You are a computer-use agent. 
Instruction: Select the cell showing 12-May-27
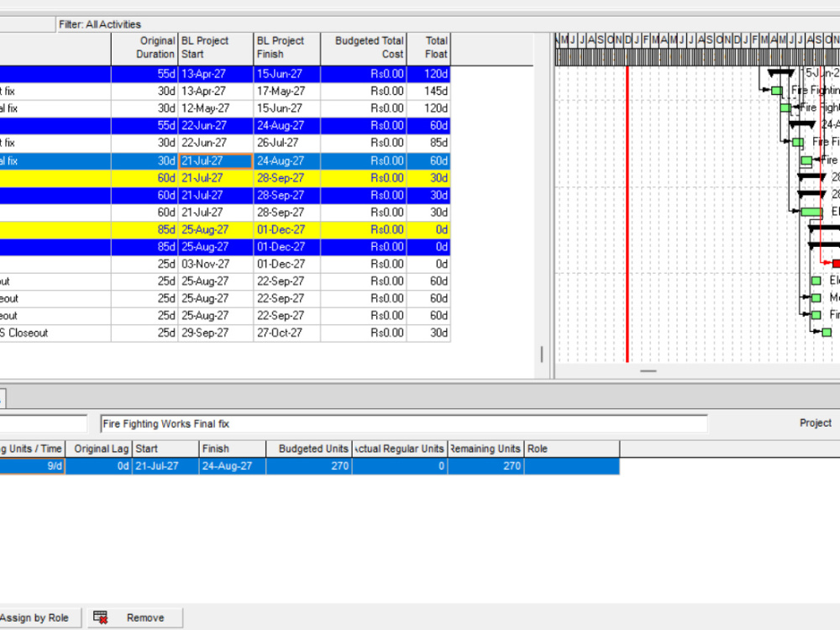(215, 108)
